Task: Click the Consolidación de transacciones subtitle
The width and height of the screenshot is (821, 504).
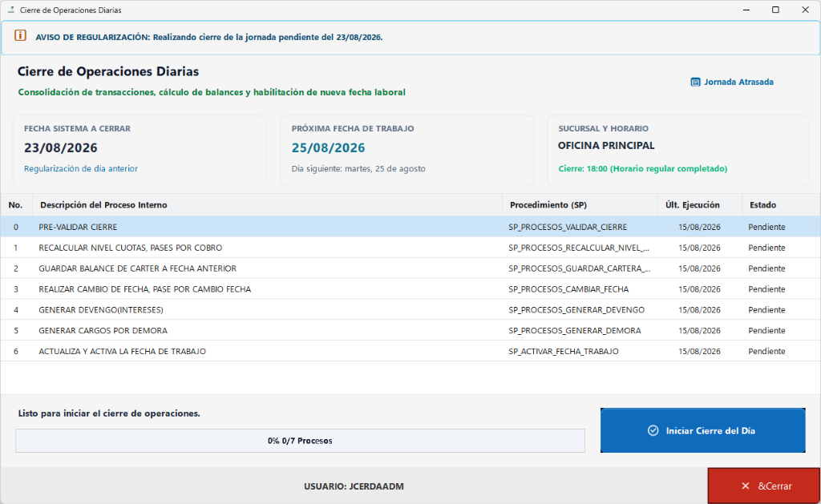Action: 212,92
